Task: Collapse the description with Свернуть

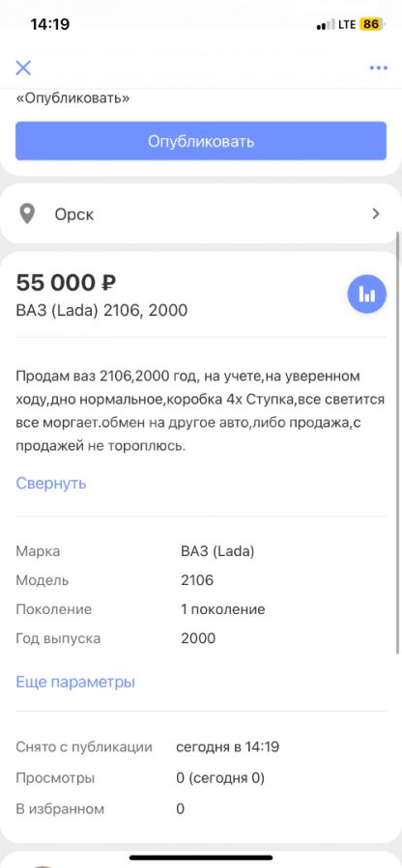Action: pyautogui.click(x=51, y=484)
